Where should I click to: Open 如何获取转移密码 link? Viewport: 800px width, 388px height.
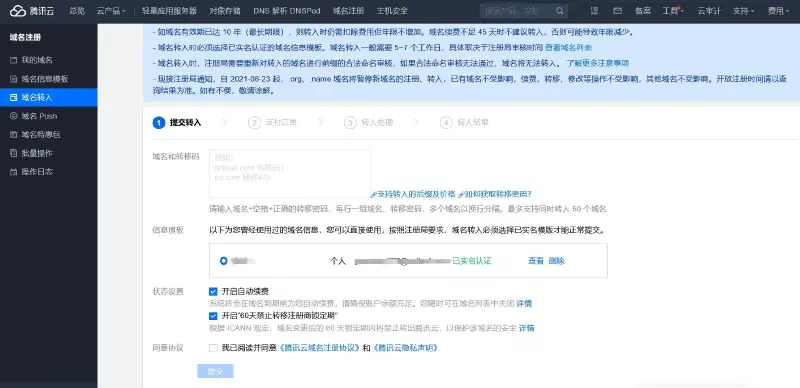(498, 194)
